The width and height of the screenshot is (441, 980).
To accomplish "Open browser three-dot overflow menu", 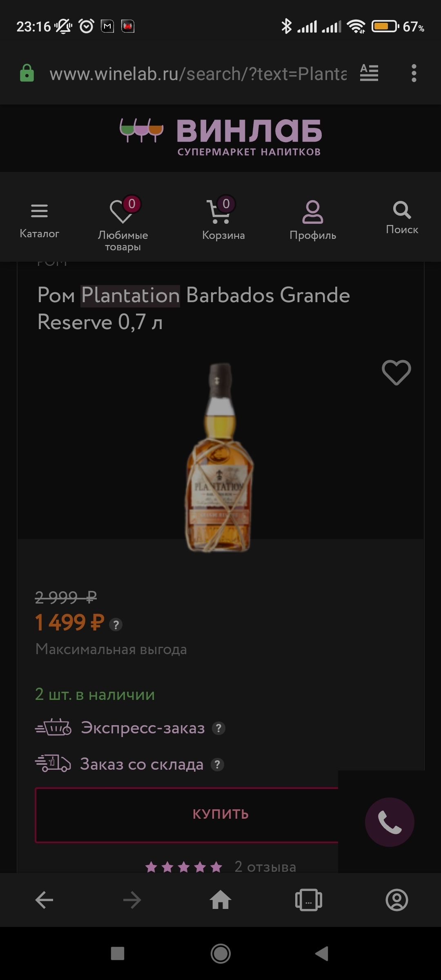I will (414, 73).
